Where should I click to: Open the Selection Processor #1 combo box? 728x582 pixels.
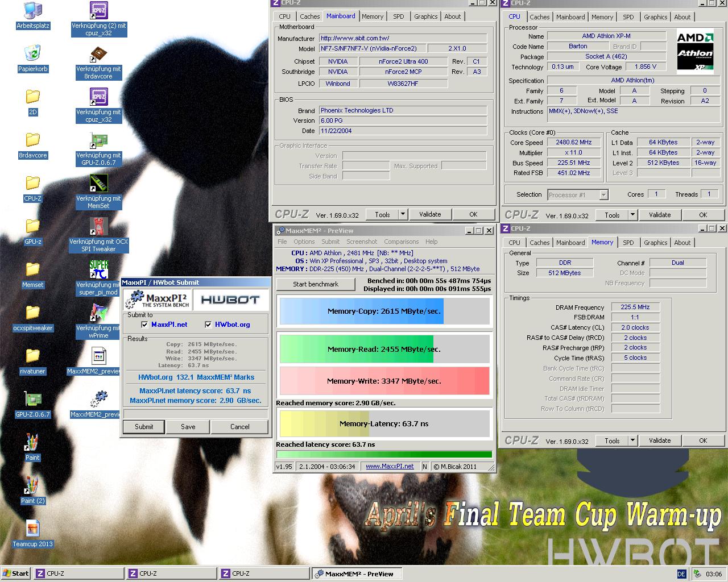pyautogui.click(x=578, y=195)
